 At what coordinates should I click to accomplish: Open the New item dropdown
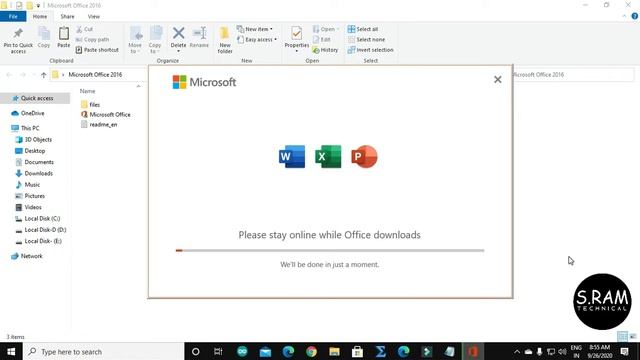point(255,29)
